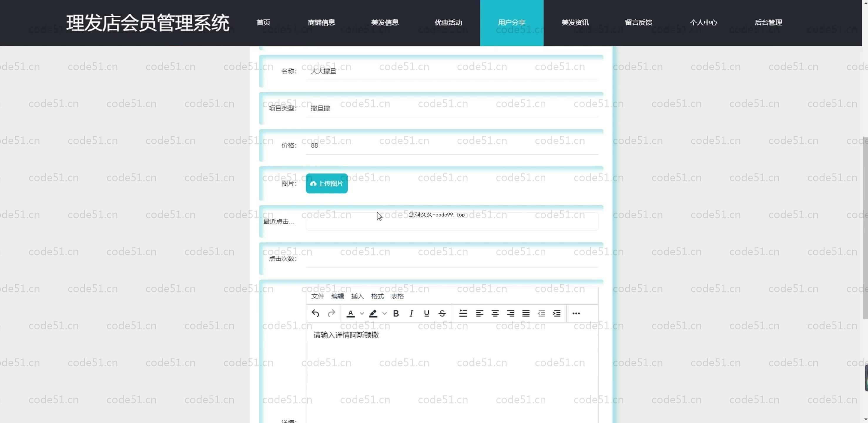Screen dimensions: 868x423
Task: Increase the indent
Action: 557,313
